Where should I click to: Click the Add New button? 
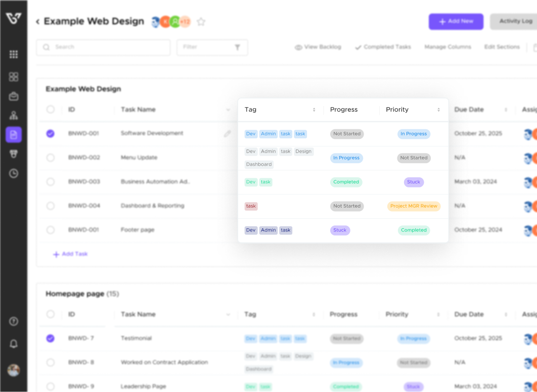point(456,22)
